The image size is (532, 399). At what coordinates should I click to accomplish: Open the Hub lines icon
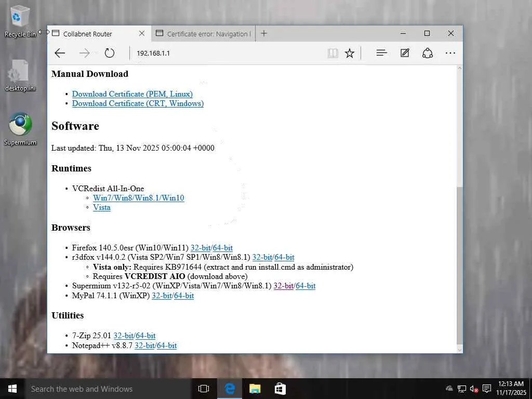pyautogui.click(x=382, y=53)
